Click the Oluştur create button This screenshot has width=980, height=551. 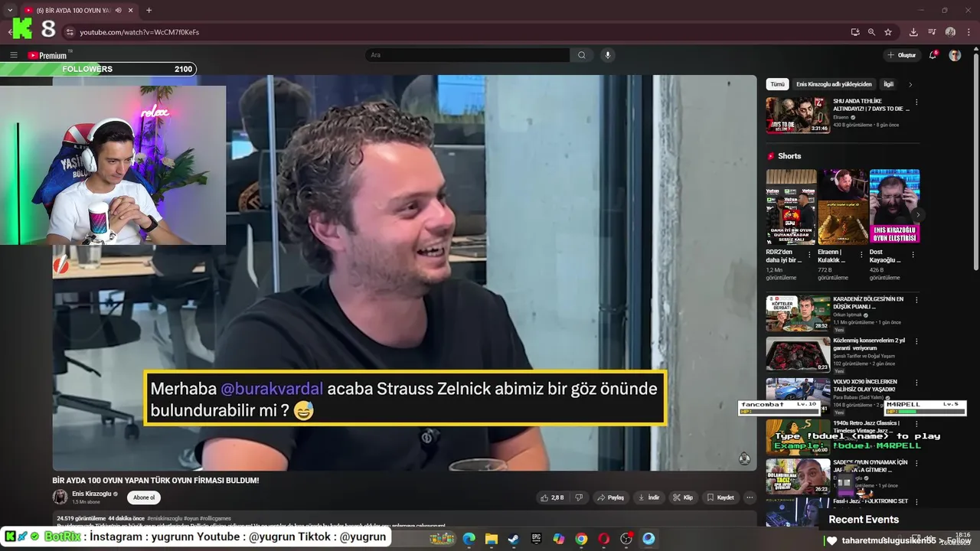(x=901, y=55)
